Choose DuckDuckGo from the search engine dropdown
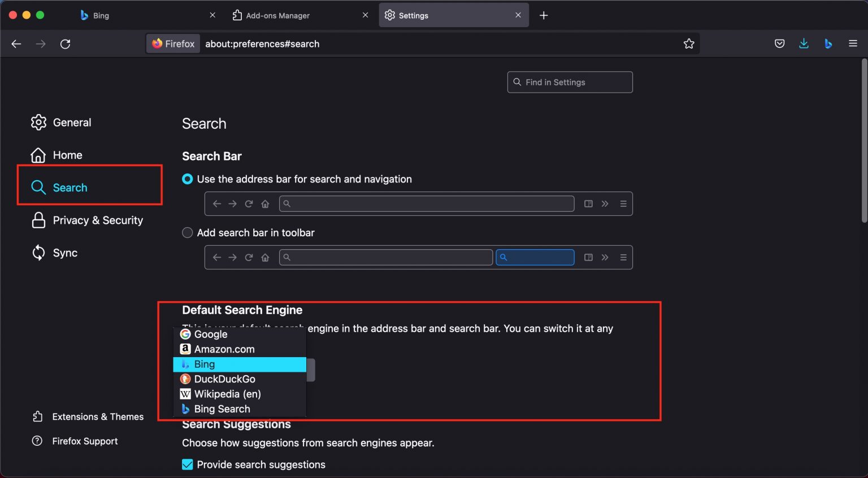The height and width of the screenshot is (478, 868). tap(224, 379)
